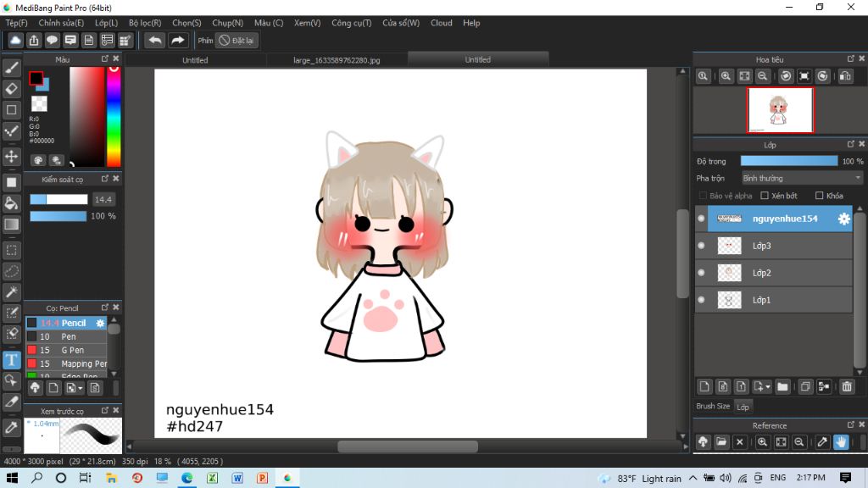Click the Undo arrow in toolbar

coord(155,41)
